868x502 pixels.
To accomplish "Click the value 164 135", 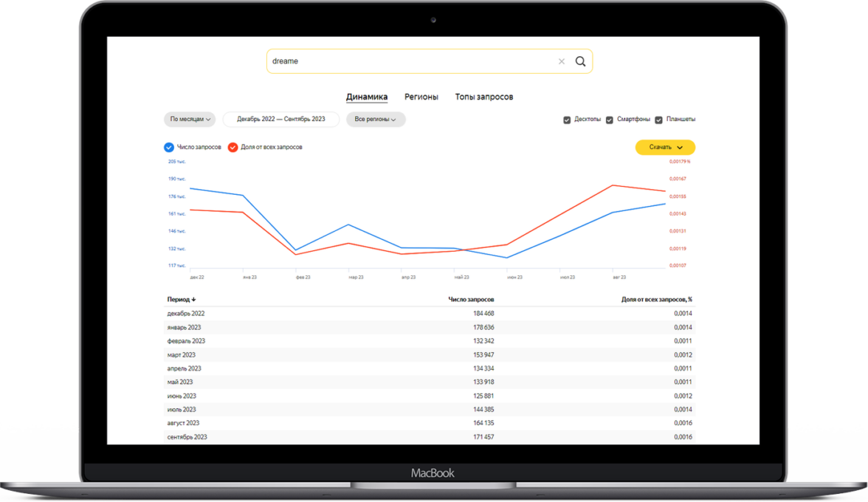I will 483,423.
